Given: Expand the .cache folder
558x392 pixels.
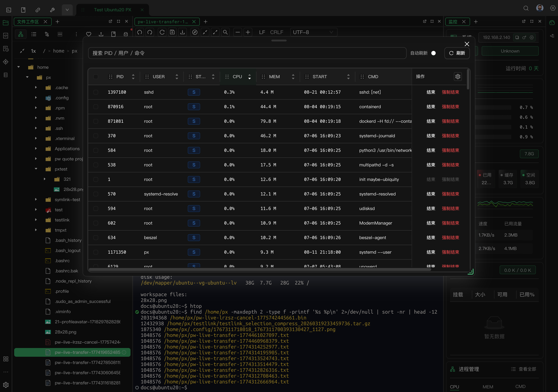Looking at the screenshot, I should (x=36, y=87).
